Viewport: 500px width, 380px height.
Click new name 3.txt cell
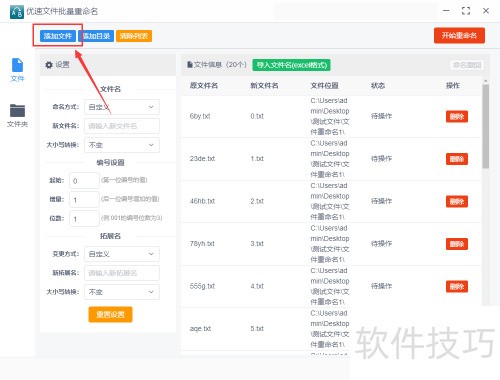(x=257, y=244)
